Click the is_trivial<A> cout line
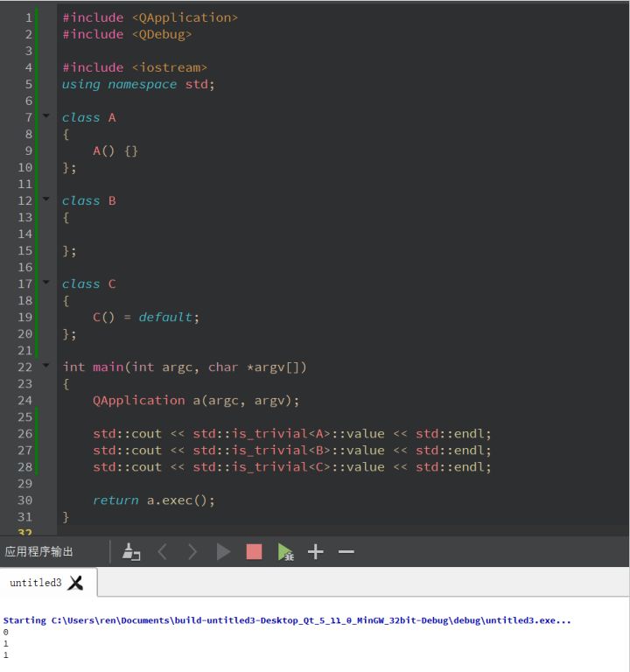Screen dimensions: 630x672 [x=292, y=434]
